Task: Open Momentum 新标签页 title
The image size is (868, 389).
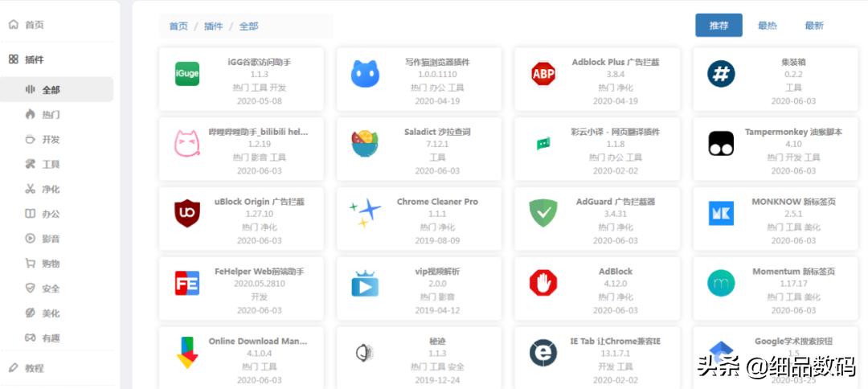Action: [793, 272]
